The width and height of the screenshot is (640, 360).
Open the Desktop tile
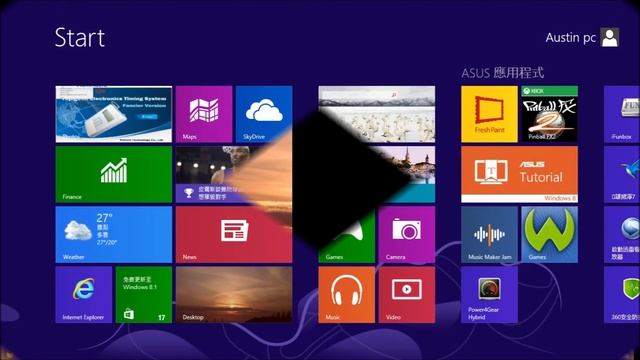[234, 295]
